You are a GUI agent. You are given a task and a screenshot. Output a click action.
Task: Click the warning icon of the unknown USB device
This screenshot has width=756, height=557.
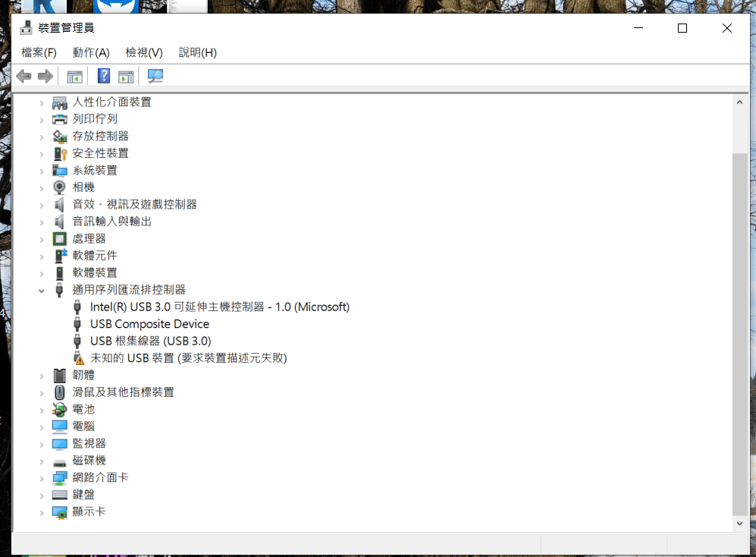tap(78, 358)
